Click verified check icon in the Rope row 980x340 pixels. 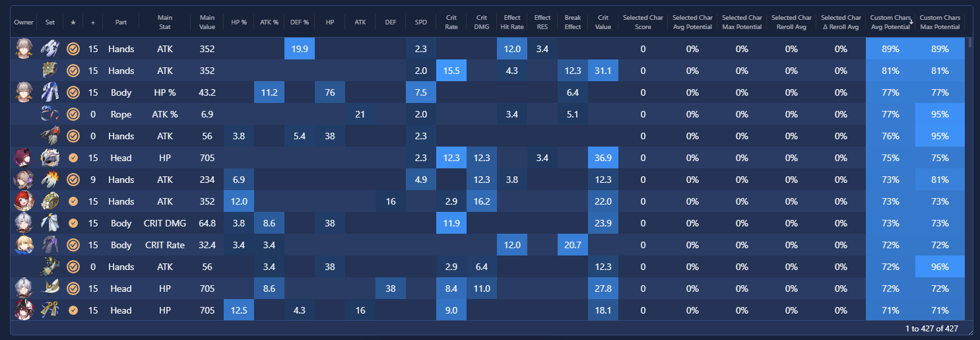coord(73,114)
